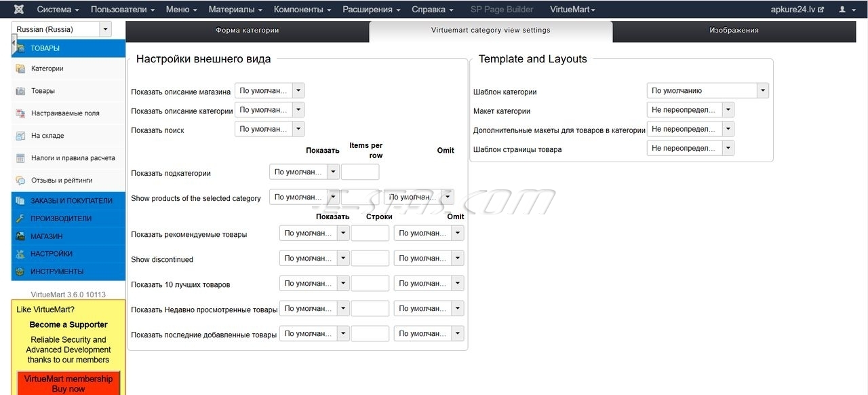Click Строки field for Show discontinued
Screen dimensions: 868x395
pyautogui.click(x=370, y=258)
